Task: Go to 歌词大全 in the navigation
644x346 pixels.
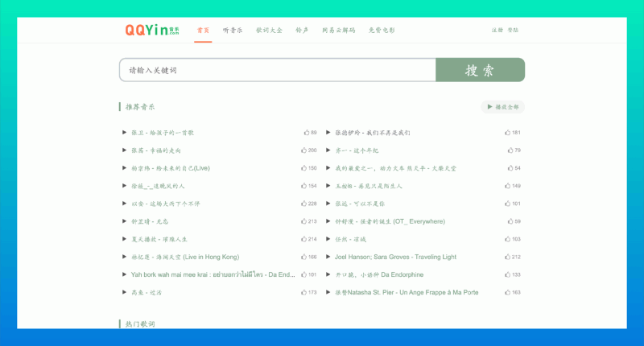Action: (x=269, y=30)
